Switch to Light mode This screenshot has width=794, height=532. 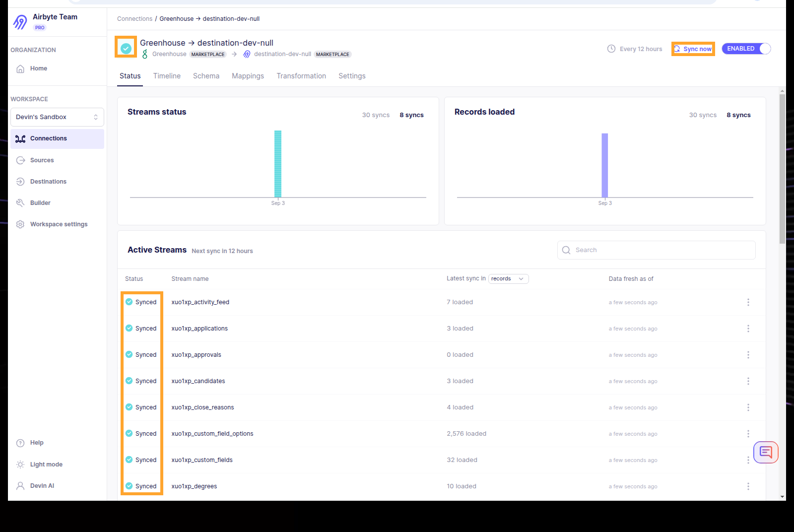pos(57,465)
